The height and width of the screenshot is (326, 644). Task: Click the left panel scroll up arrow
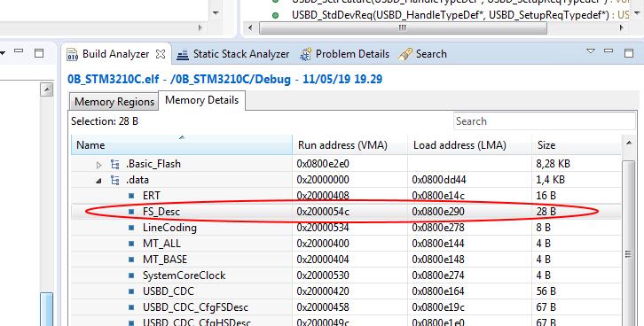[x=46, y=89]
